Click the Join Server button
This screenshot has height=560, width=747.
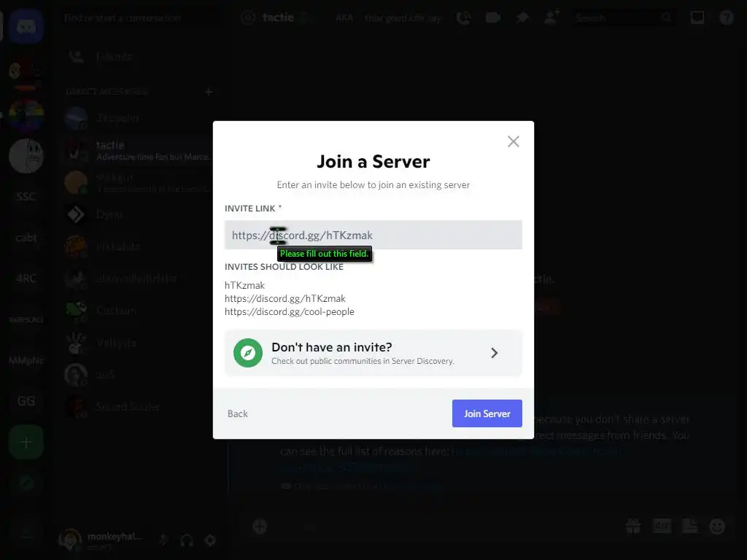[487, 413]
